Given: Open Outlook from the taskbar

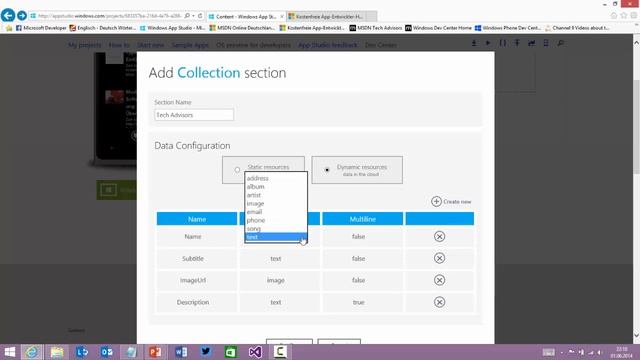Looking at the screenshot, I should [107, 352].
